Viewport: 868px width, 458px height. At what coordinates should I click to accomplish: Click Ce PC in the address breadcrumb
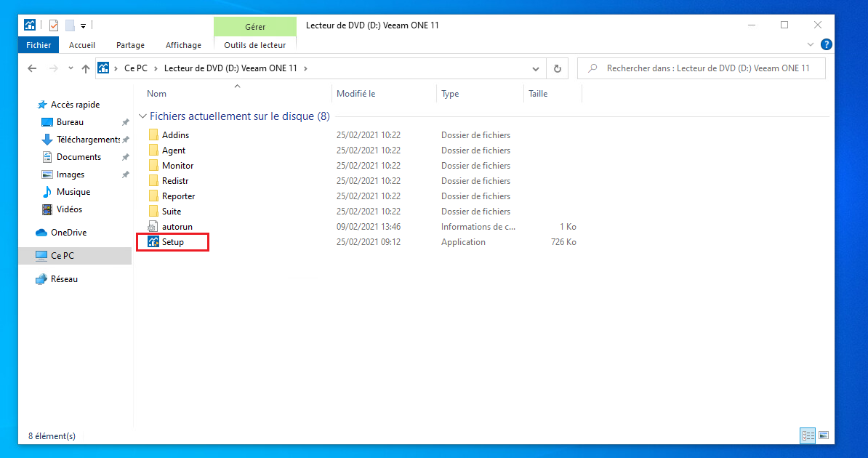coord(136,68)
